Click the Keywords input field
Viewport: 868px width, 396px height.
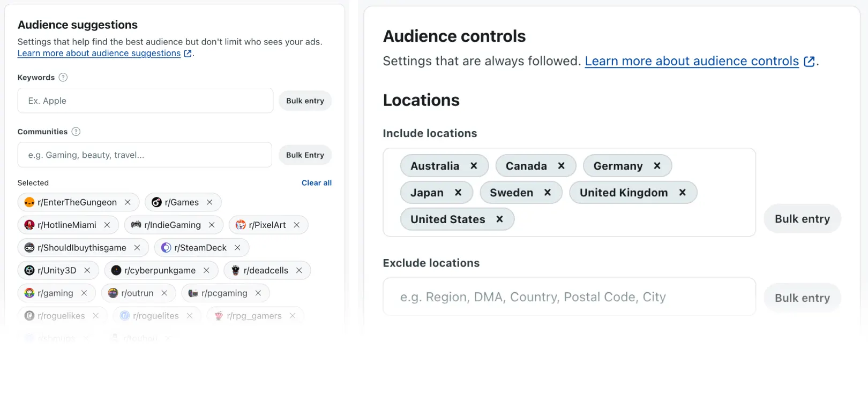[145, 101]
